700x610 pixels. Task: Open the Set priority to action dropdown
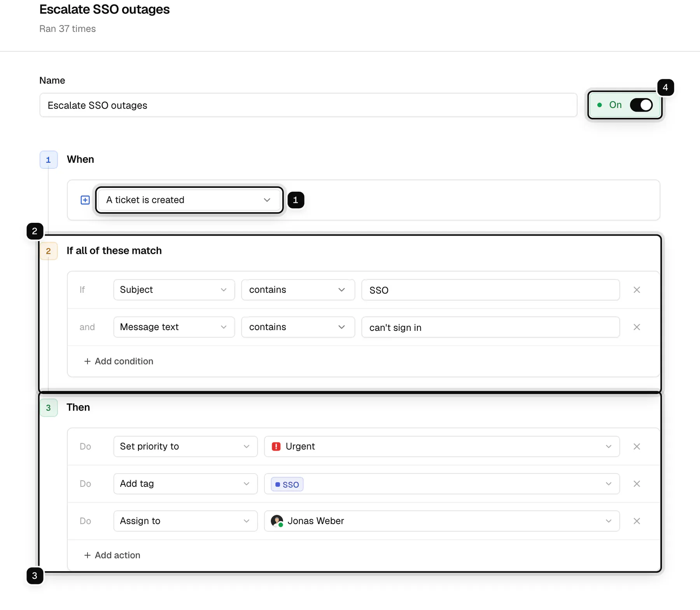click(x=185, y=446)
